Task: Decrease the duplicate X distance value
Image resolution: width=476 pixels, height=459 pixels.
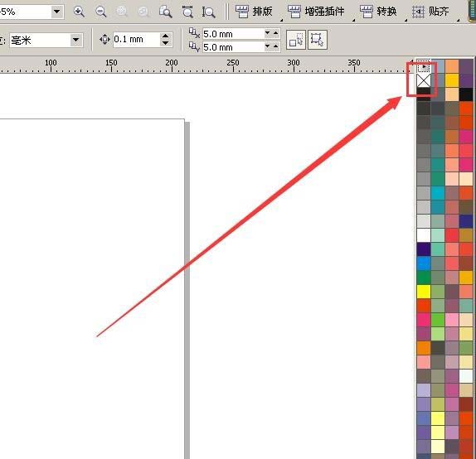Action: [268, 32]
